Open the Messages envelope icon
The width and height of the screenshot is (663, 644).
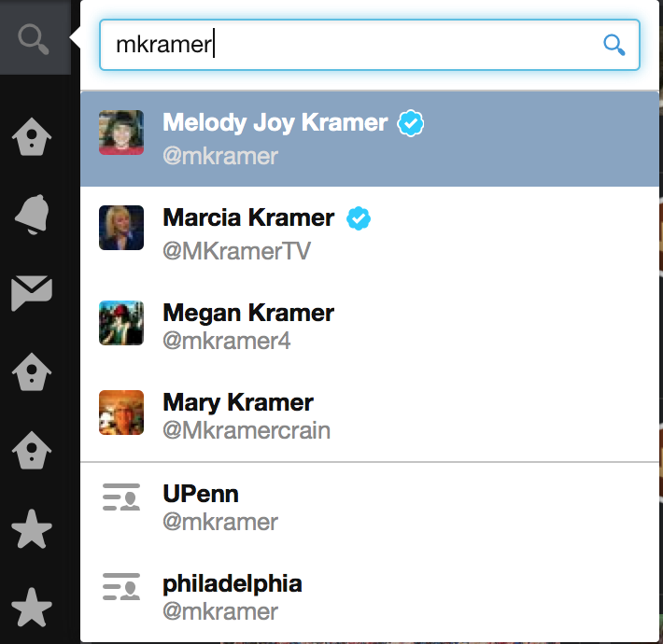32,293
